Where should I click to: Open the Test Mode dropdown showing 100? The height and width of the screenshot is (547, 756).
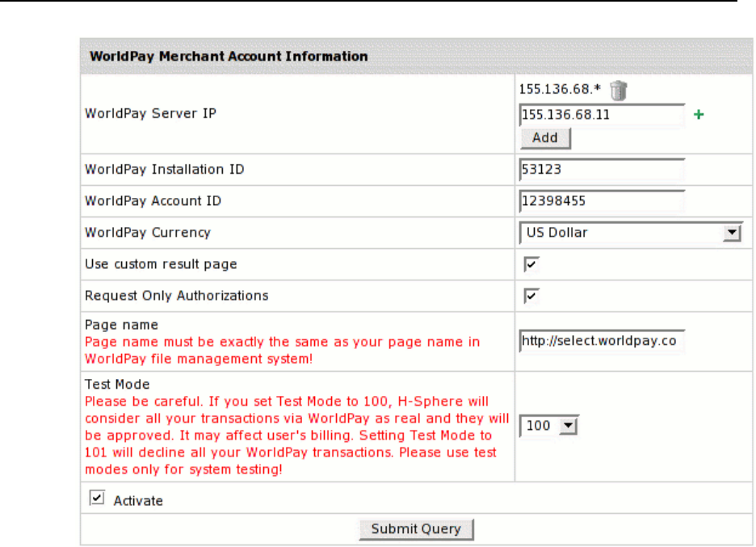[x=548, y=426]
